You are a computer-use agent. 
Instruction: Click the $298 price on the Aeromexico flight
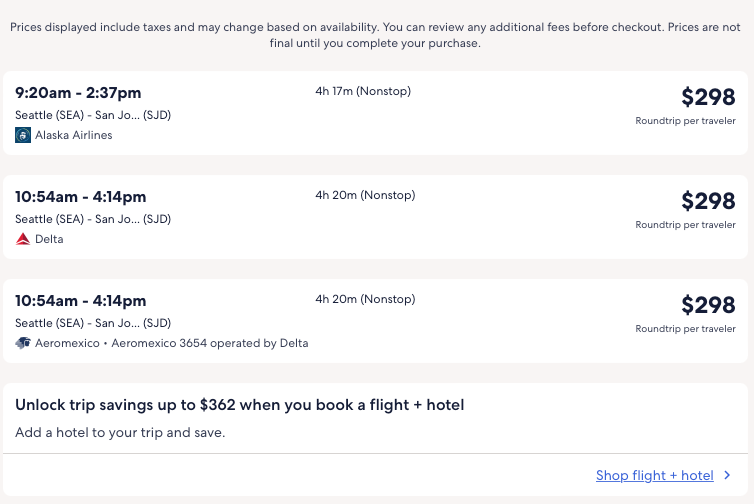click(x=708, y=305)
